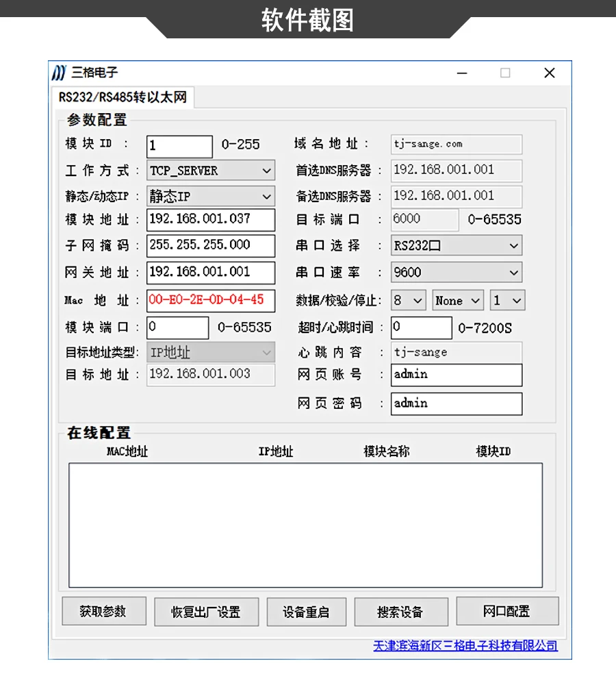Viewport: 616px width, 685px height.
Task: Open the parity dropdown showing None
Action: pos(458,301)
